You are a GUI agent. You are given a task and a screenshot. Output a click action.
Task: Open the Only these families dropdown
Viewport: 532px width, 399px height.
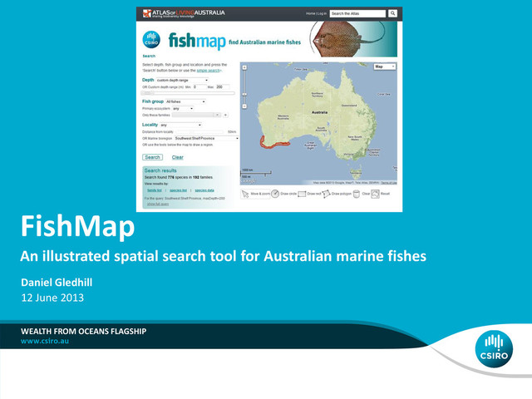click(196, 115)
